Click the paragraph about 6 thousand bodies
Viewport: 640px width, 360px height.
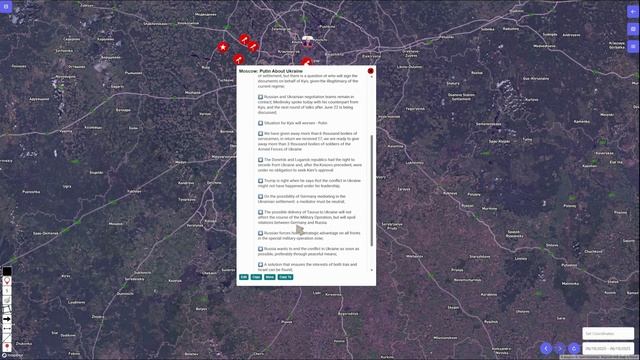[x=308, y=141]
